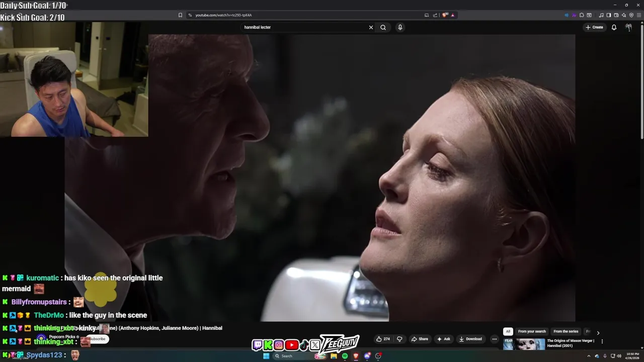Viewport: 644px width, 362px height.
Task: Show hidden system tray icons chevron
Action: [589, 356]
